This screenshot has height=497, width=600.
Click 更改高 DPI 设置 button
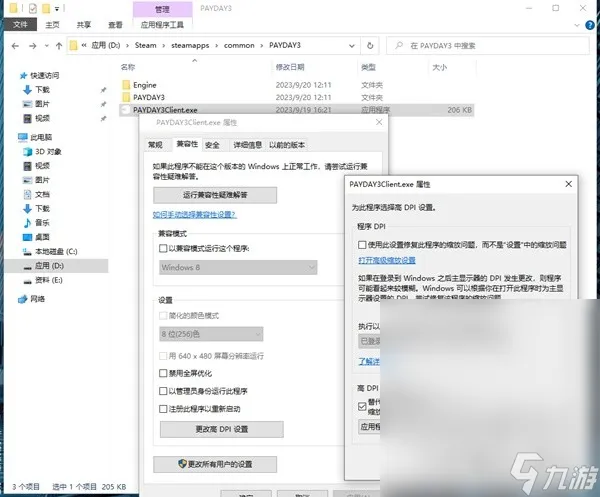(222, 430)
